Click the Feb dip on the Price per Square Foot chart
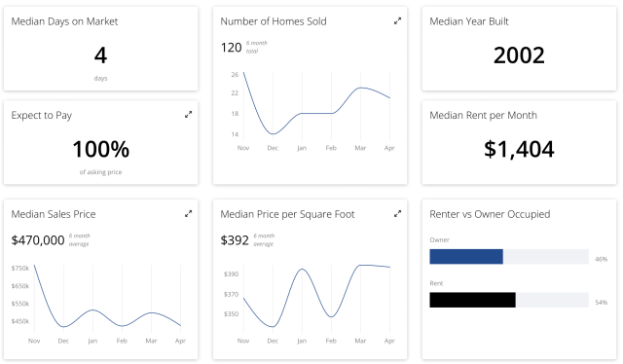Image resolution: width=623 pixels, height=364 pixels. coord(331,316)
